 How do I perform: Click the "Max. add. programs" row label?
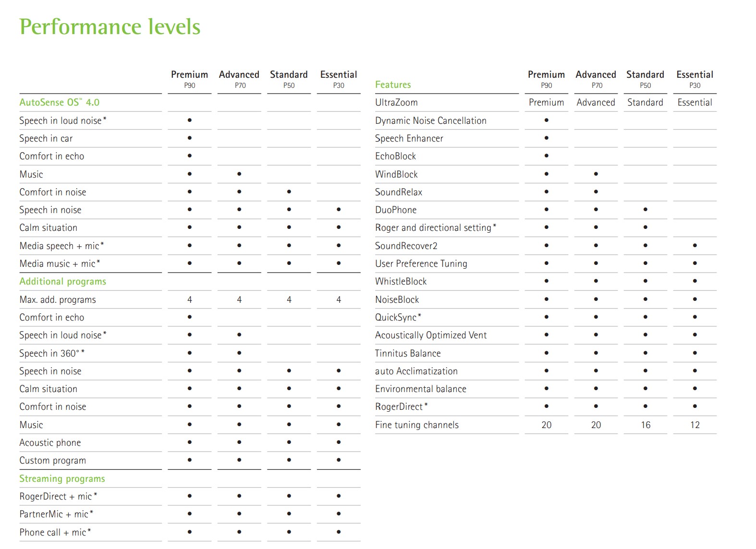click(58, 299)
